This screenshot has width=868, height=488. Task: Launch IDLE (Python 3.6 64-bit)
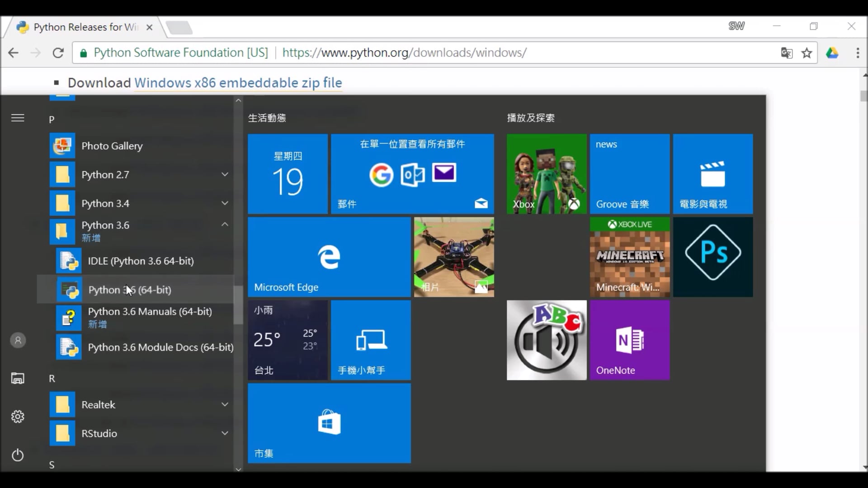(140, 261)
